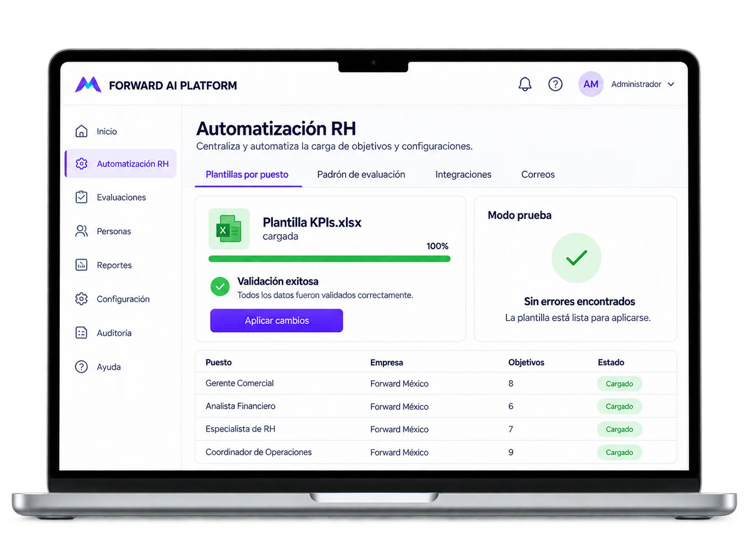Screen dimensions: 747x560
Task: Click objectives value 9 for Coordinador de Operaciones
Action: pos(511,452)
